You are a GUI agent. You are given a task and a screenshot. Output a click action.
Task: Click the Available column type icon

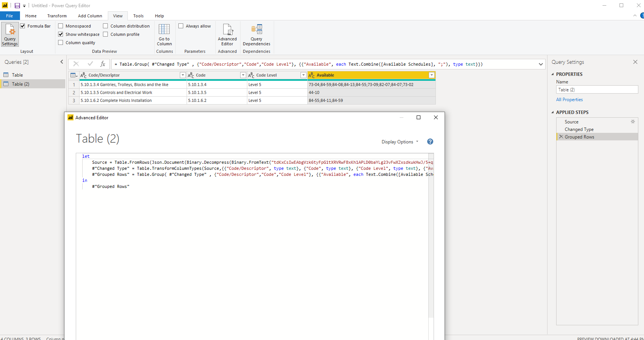pyautogui.click(x=311, y=75)
